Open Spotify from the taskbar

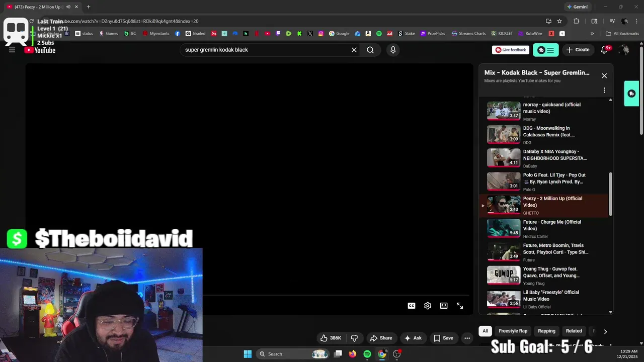[x=367, y=354]
